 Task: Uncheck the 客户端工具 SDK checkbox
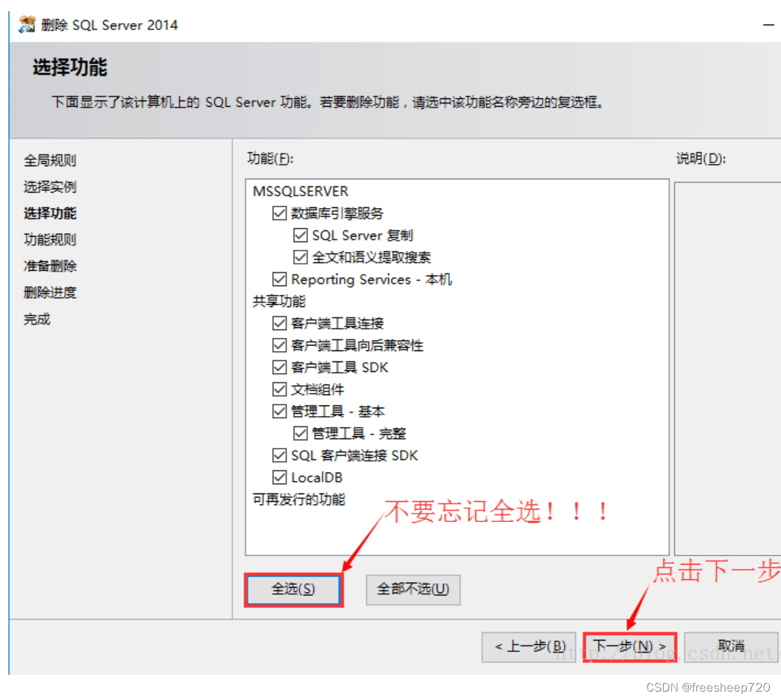click(x=279, y=367)
